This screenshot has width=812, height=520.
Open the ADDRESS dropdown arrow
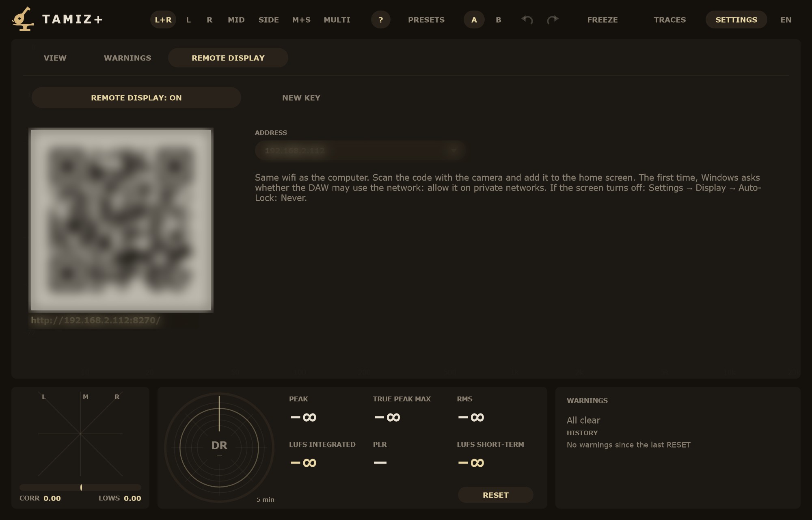(x=454, y=150)
